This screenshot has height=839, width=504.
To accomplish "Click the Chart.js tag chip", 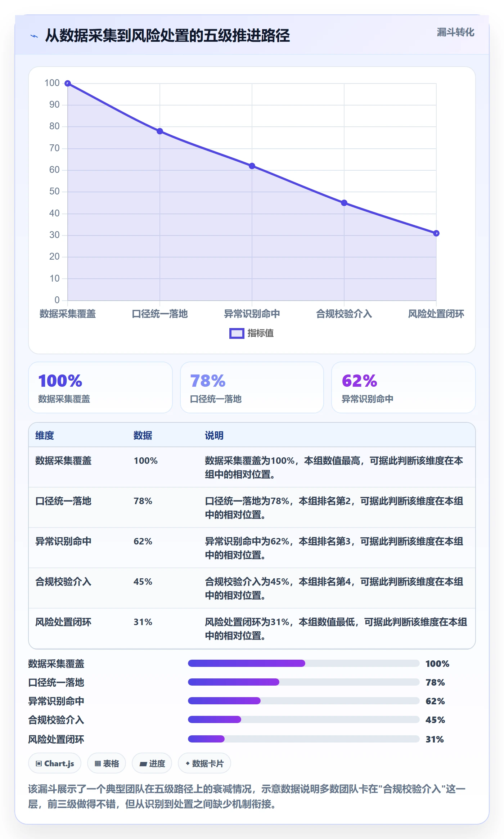I will 55,763.
